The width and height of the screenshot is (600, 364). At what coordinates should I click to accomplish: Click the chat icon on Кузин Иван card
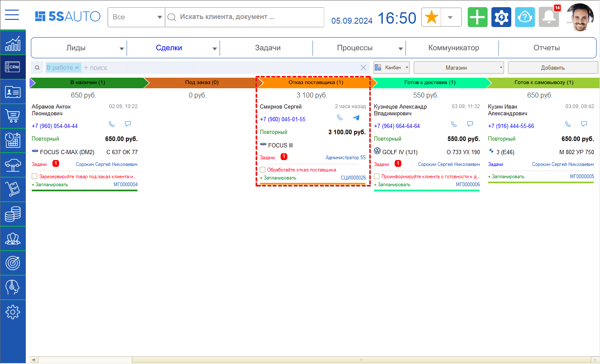[584, 124]
